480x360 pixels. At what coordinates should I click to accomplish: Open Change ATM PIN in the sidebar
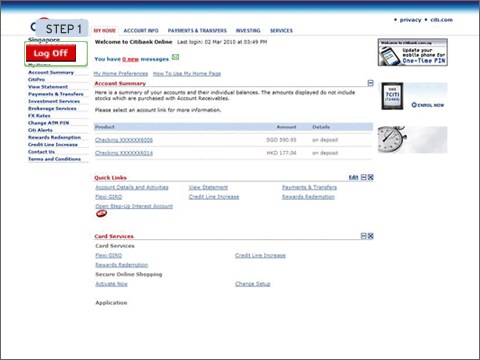(48, 123)
